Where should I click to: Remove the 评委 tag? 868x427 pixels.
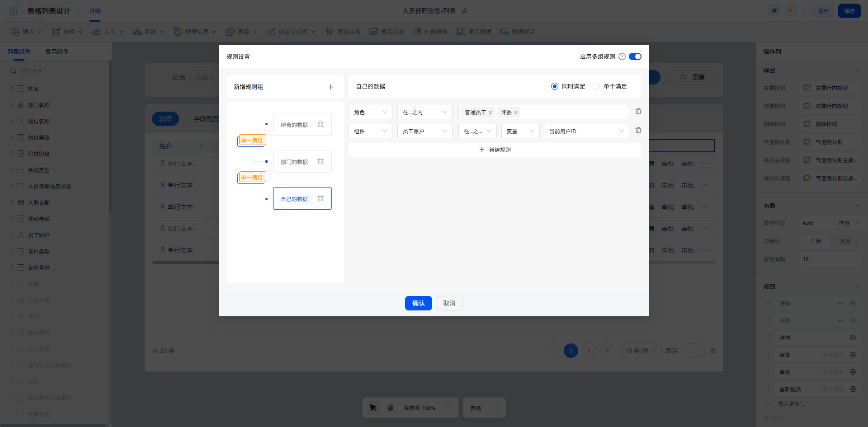click(516, 113)
